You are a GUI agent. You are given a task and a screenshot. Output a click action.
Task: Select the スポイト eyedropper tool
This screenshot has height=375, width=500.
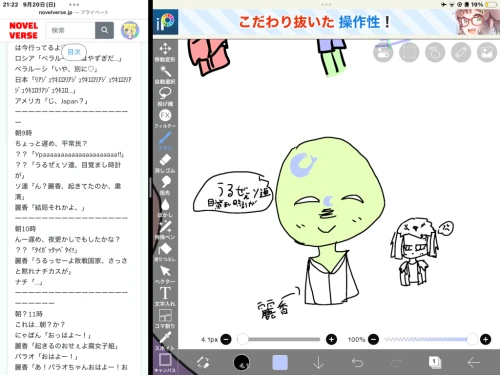coord(165,341)
